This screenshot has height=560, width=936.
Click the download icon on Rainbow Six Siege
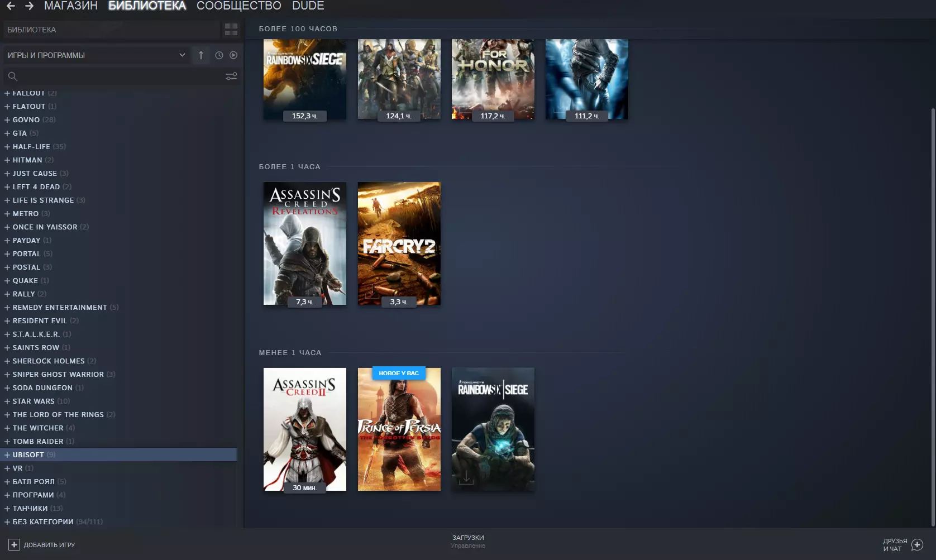466,478
